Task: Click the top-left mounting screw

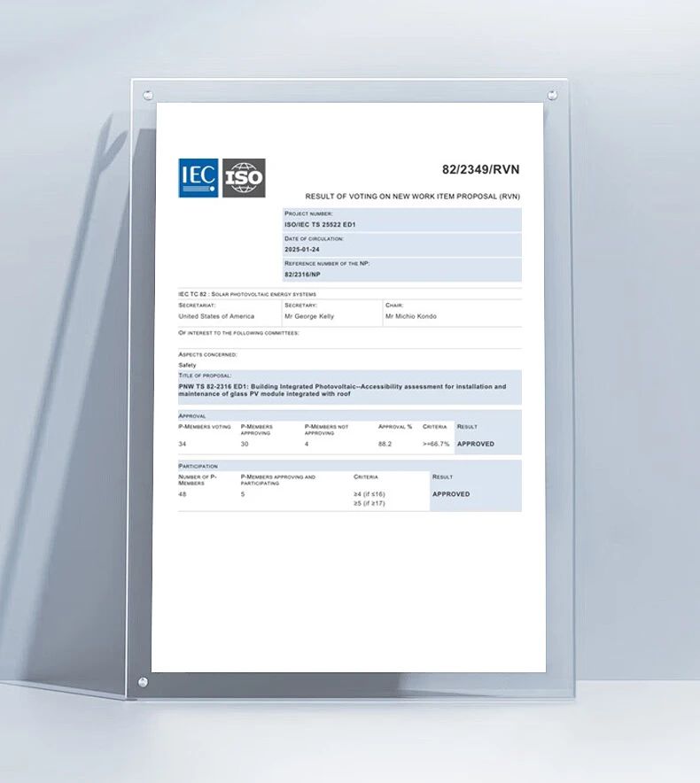Action: [x=148, y=95]
